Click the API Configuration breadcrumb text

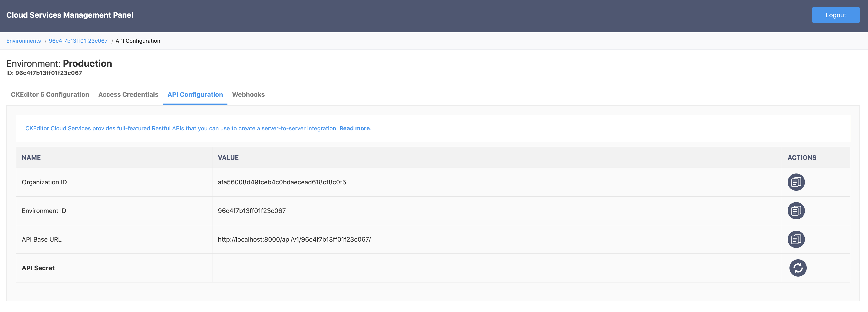138,41
